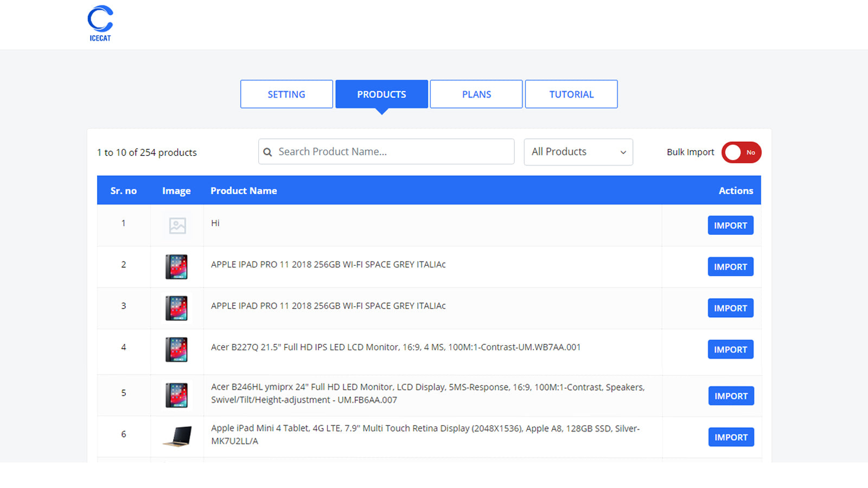This screenshot has height=488, width=868.
Task: Open laptop thumbnail in row 6
Action: click(x=177, y=436)
